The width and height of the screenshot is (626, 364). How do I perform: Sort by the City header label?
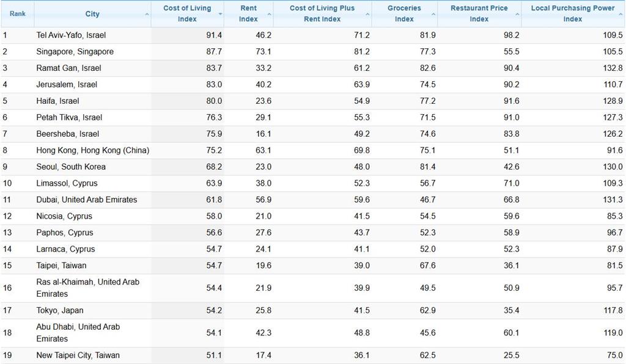[x=92, y=14]
